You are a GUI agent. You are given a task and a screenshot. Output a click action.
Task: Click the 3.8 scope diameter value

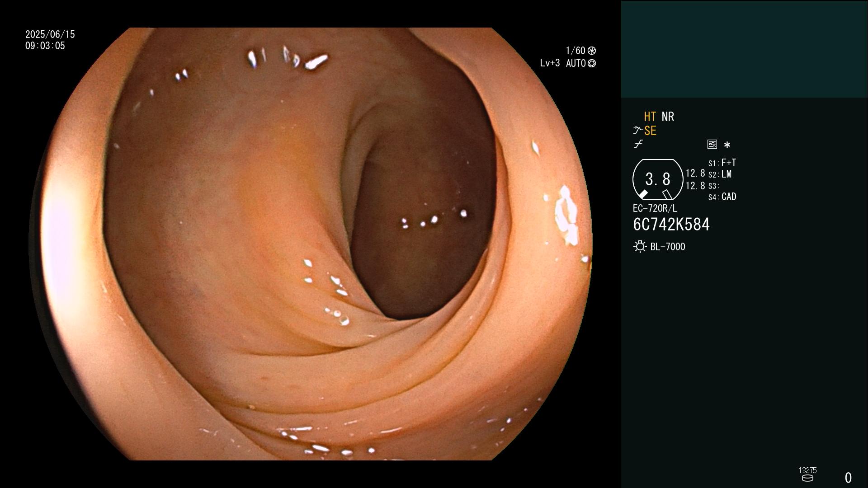[x=658, y=179]
